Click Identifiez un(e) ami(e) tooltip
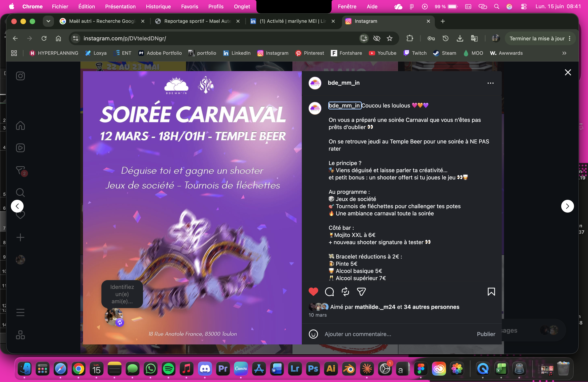This screenshot has height=382, width=588. pyautogui.click(x=122, y=294)
